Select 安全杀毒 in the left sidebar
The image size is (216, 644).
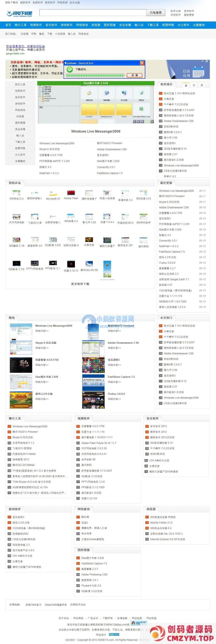(x=20, y=129)
